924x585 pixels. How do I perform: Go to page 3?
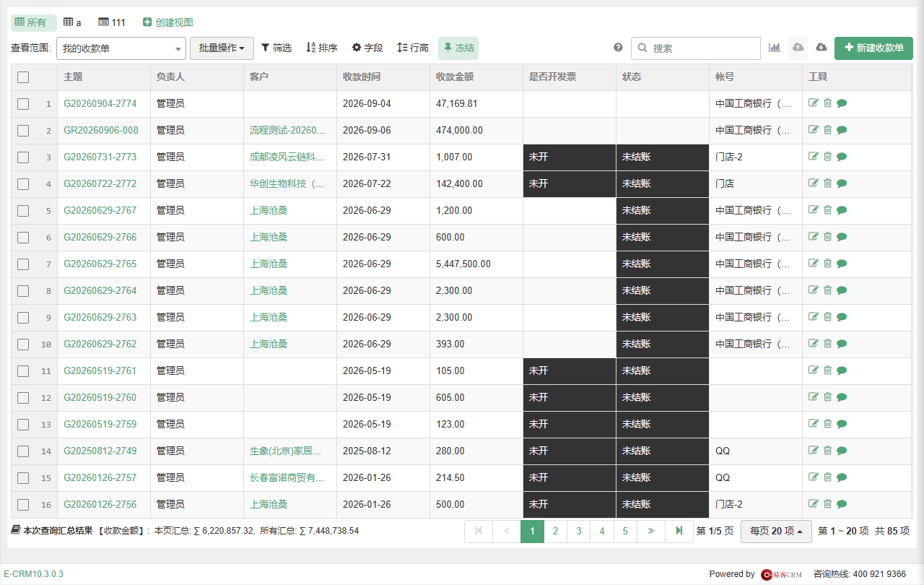pos(578,531)
